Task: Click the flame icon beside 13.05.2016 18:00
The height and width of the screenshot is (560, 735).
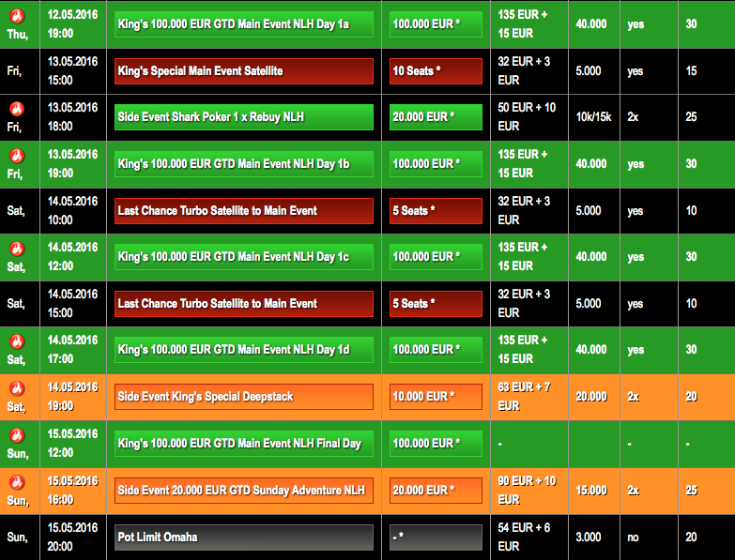Action: 17,109
